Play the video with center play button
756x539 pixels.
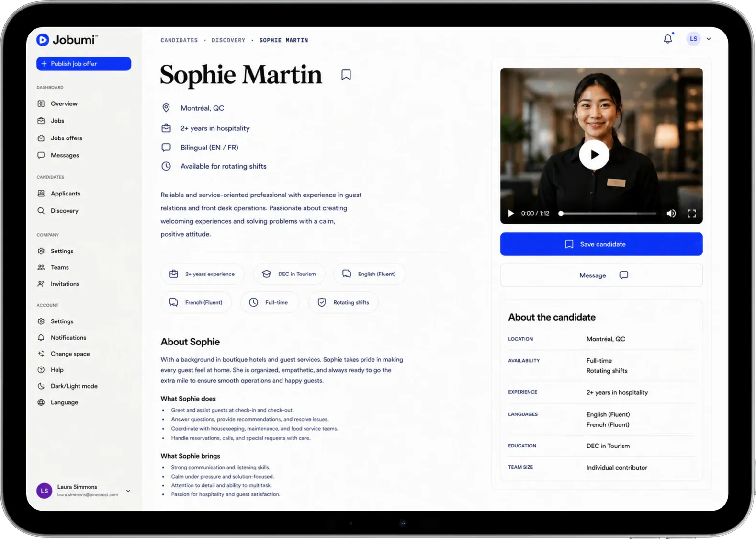(594, 155)
